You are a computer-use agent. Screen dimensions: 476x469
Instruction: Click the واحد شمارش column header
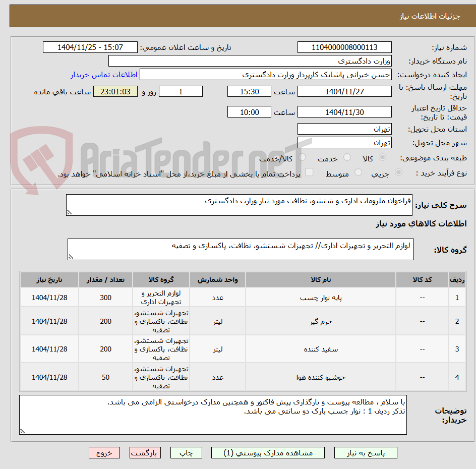click(218, 279)
